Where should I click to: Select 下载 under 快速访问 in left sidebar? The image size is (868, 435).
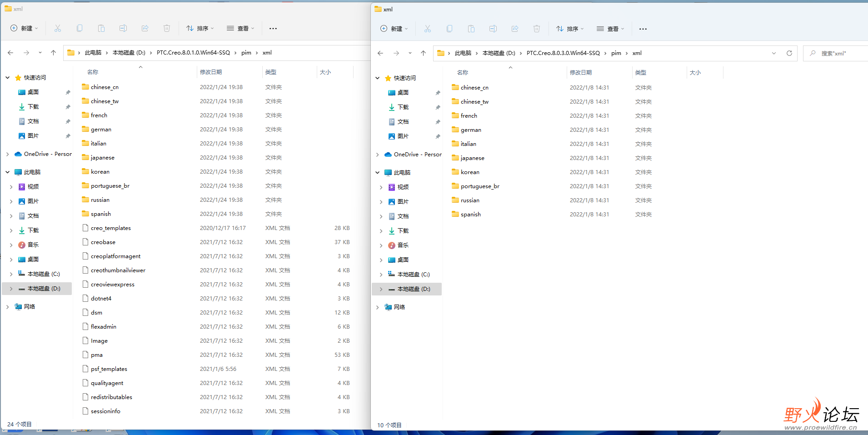pos(33,107)
